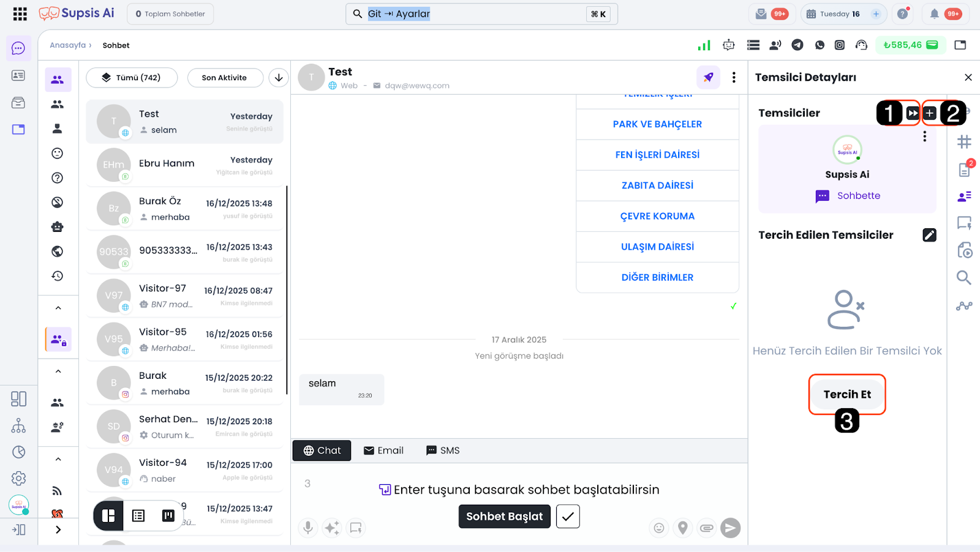
Task: Click the rocket icon in chat header
Action: pos(708,77)
